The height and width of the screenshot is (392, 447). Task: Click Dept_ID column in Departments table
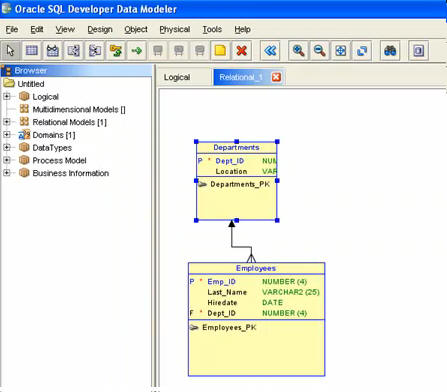230,161
